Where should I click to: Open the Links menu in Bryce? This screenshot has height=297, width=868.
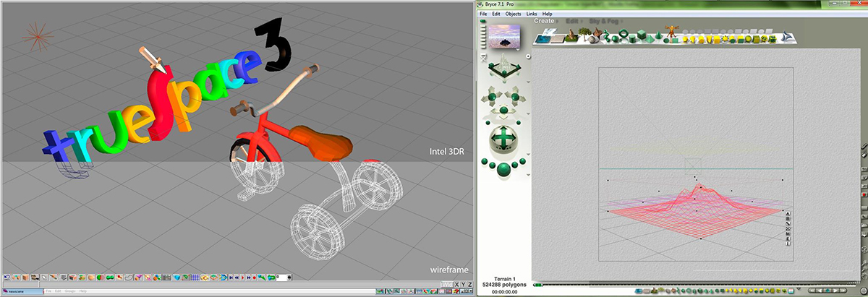(x=532, y=14)
